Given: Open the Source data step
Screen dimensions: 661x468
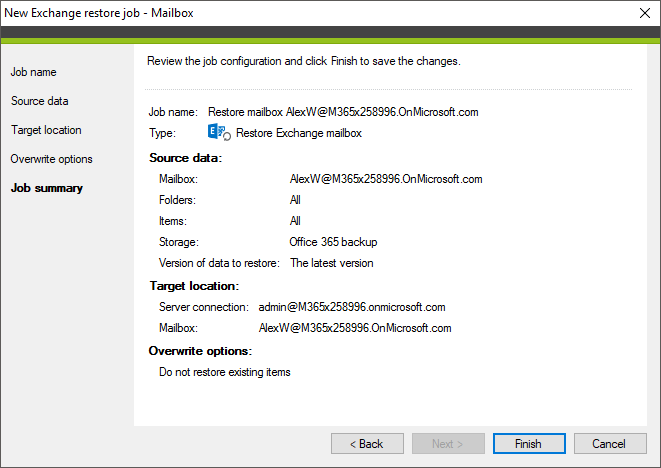Looking at the screenshot, I should click(x=40, y=101).
